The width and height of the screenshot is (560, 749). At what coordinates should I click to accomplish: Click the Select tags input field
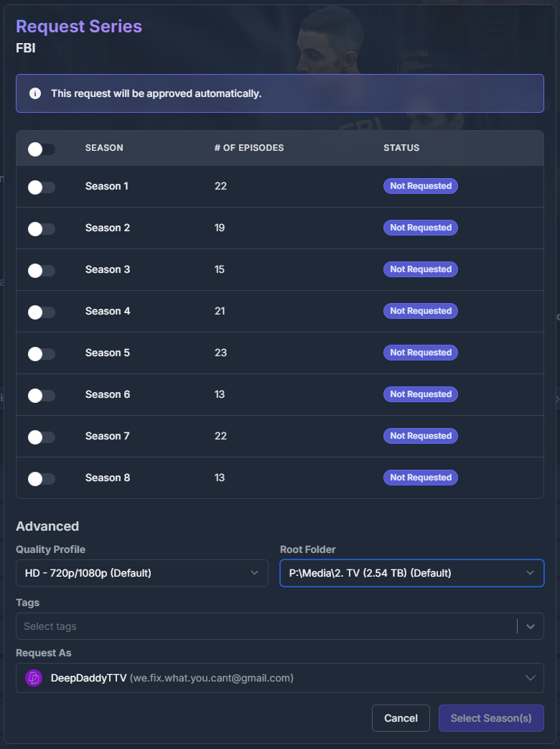(x=266, y=626)
